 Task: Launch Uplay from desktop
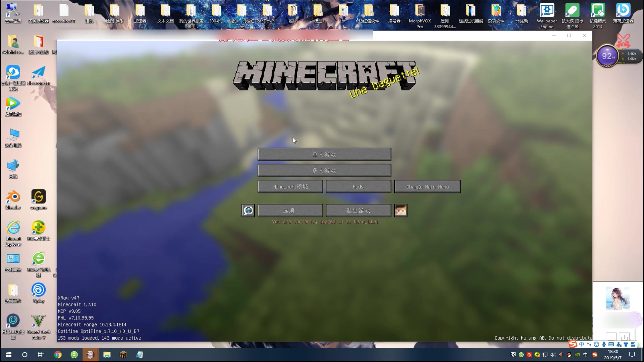pyautogui.click(x=38, y=290)
